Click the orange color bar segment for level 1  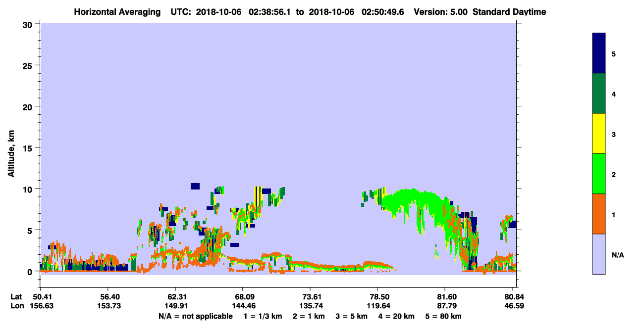(x=599, y=214)
